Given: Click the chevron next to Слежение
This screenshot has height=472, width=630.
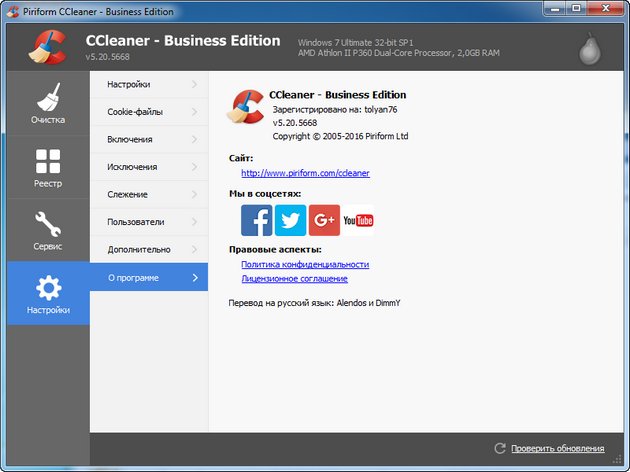Looking at the screenshot, I should coord(194,194).
